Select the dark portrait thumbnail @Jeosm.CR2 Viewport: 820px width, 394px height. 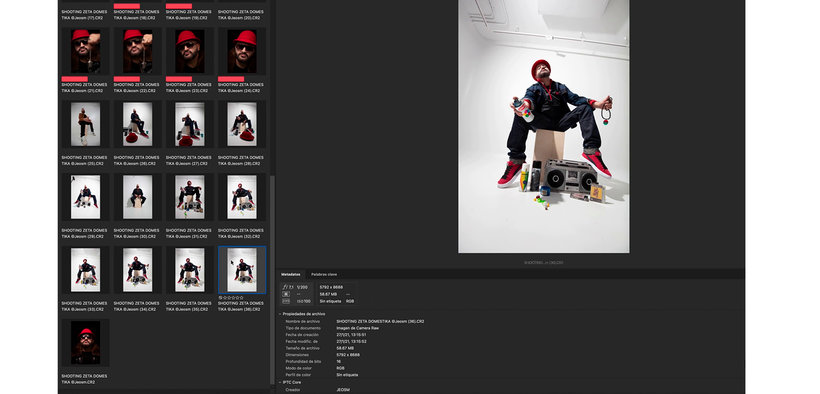tap(85, 343)
